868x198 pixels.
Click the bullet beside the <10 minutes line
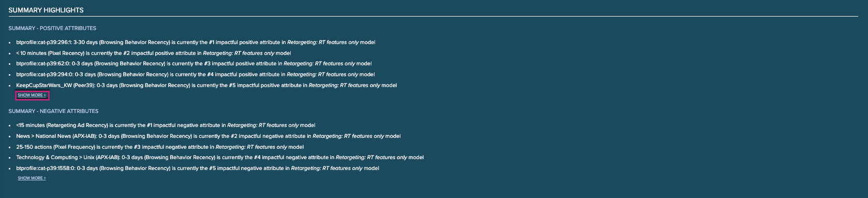pos(10,53)
